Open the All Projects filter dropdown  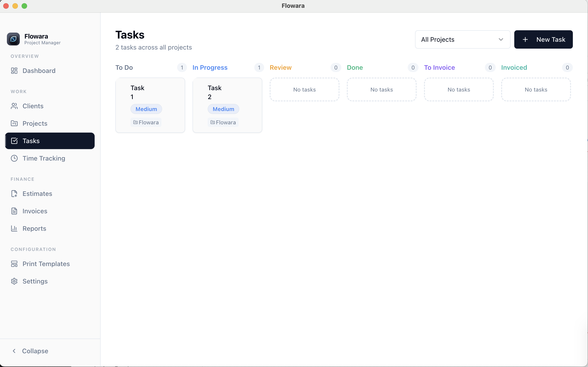pos(462,39)
